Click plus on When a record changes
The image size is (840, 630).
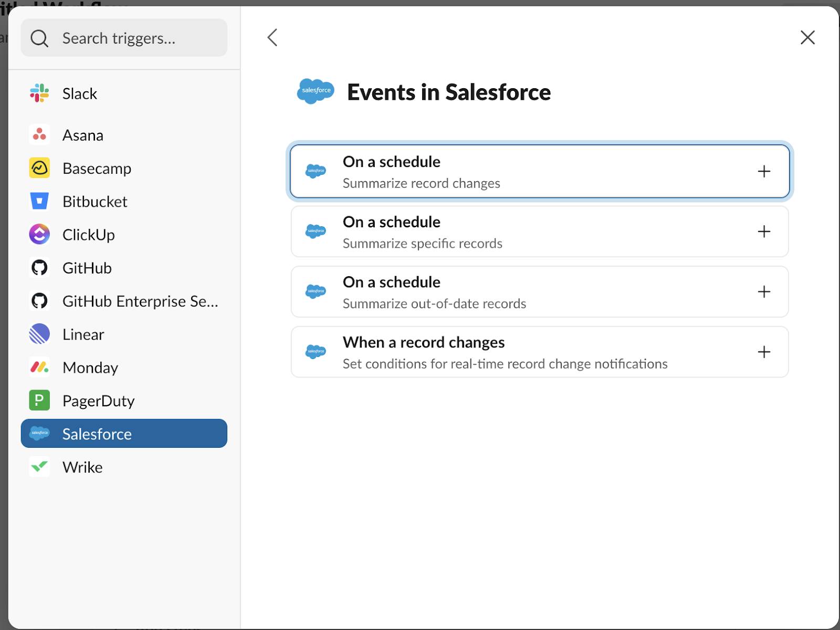pos(764,352)
